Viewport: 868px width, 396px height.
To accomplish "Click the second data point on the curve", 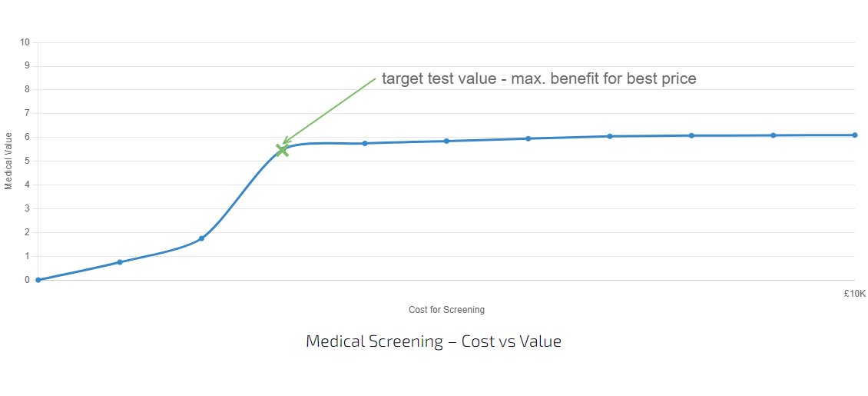I will point(120,262).
